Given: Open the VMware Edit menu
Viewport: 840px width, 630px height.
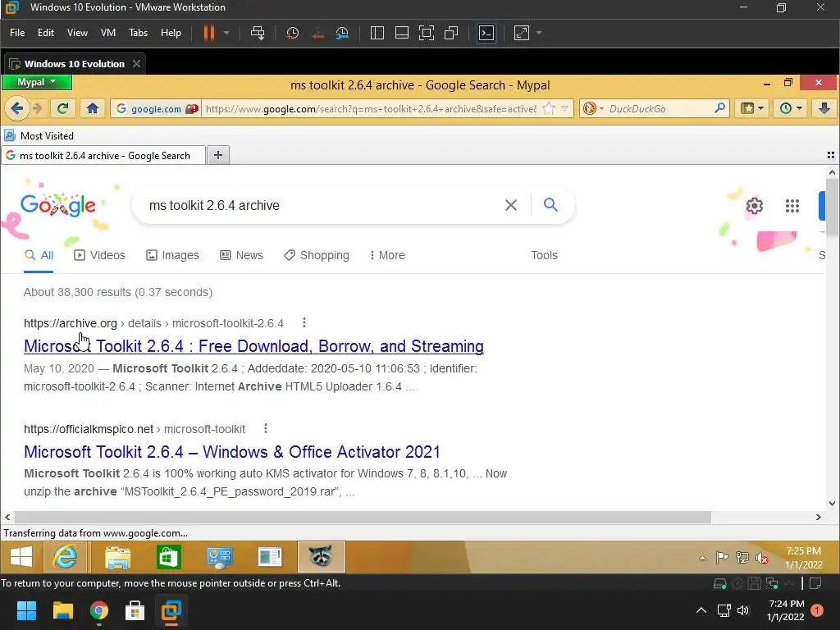Looking at the screenshot, I should (x=46, y=33).
